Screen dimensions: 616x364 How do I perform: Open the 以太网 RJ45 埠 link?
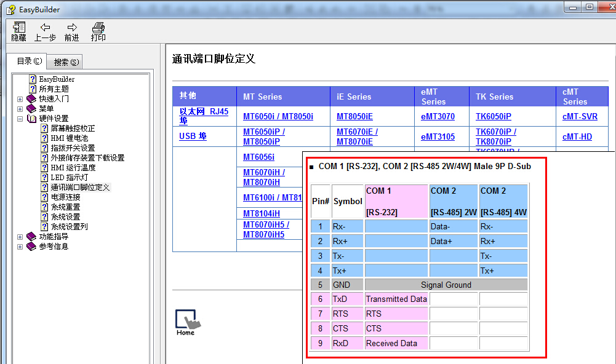tap(204, 116)
